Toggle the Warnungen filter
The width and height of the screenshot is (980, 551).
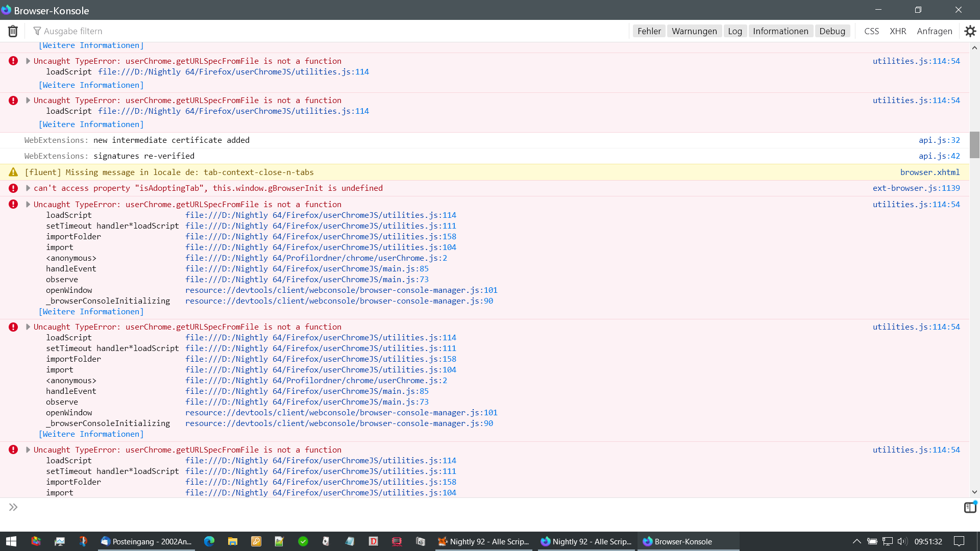click(x=694, y=31)
